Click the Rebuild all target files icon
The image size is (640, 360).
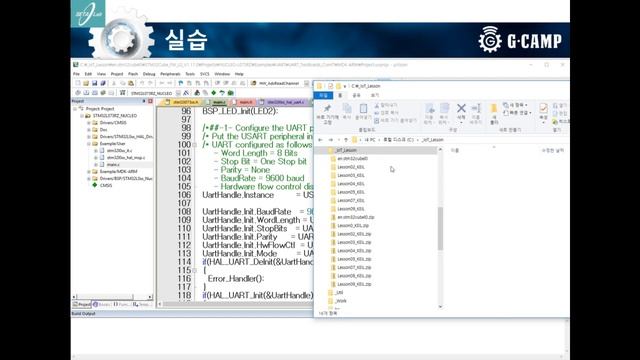(x=95, y=93)
